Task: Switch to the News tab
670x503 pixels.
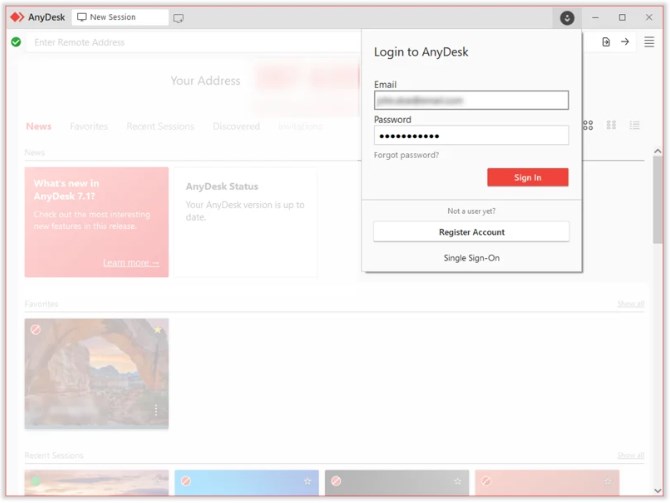Action: 38,126
